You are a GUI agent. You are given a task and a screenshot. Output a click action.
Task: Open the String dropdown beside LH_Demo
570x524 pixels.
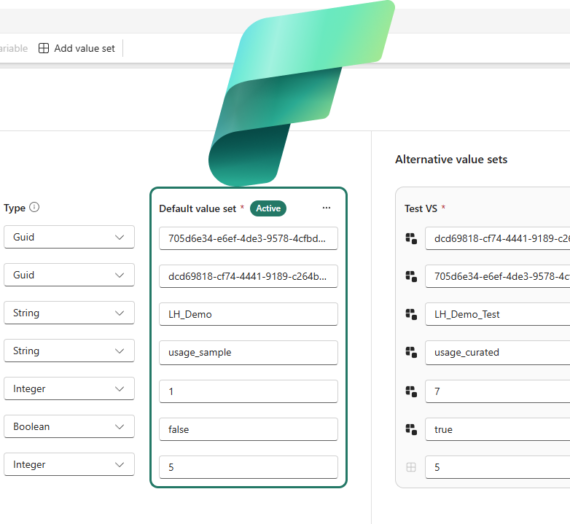(69, 313)
